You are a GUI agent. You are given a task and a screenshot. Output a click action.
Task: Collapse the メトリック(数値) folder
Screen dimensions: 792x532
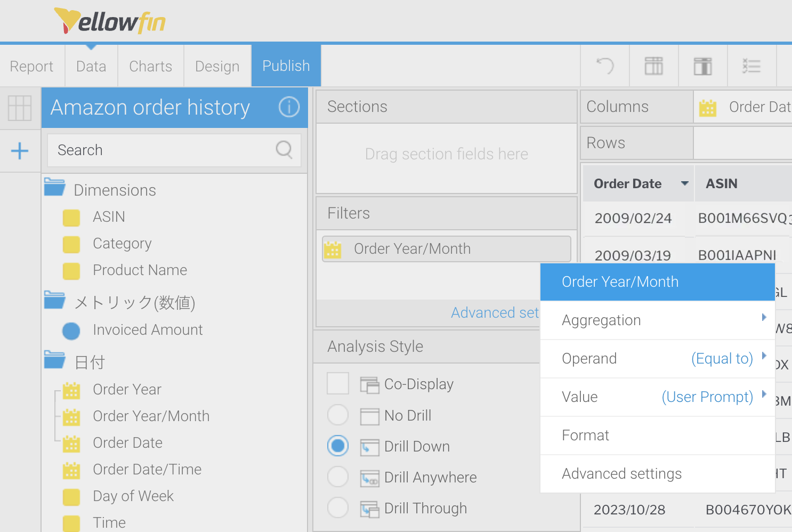[x=54, y=300]
